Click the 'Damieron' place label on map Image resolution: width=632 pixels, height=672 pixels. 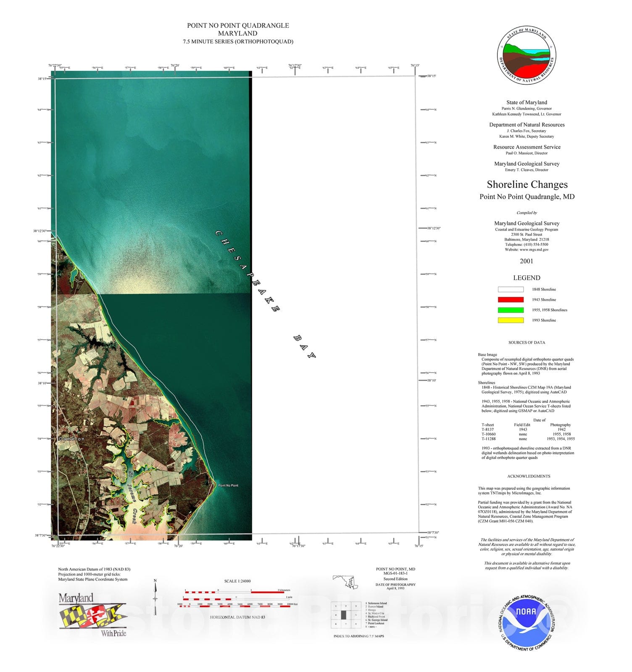71,439
